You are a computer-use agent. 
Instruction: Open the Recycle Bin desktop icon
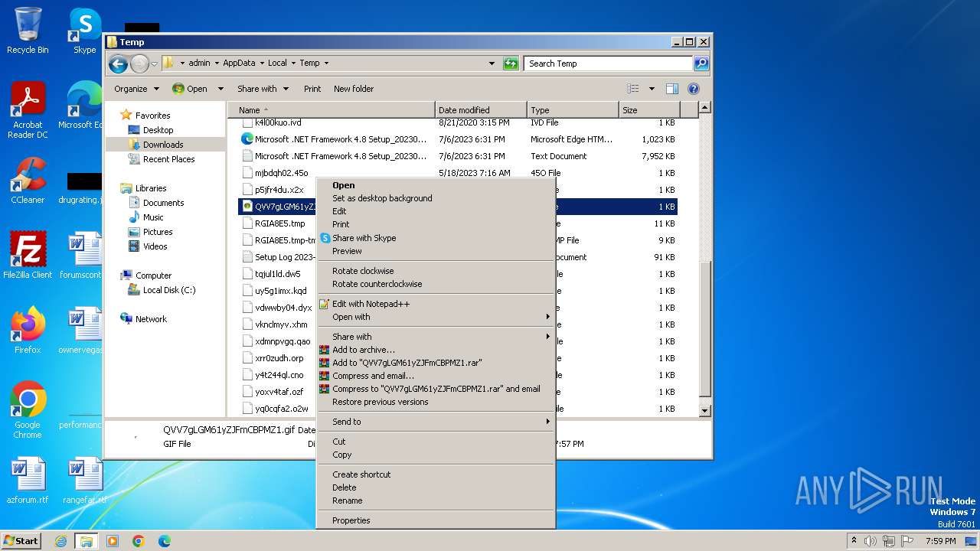click(x=28, y=31)
